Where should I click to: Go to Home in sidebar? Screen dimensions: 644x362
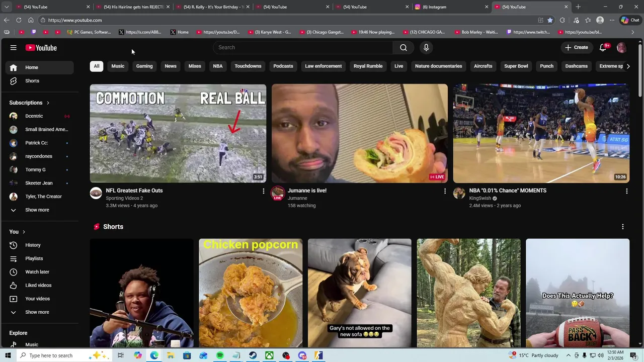click(39, 67)
